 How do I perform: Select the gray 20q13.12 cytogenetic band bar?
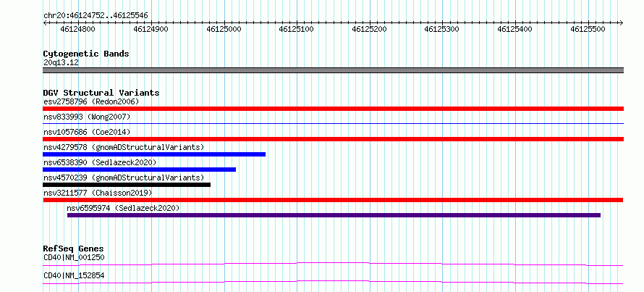pos(333,70)
